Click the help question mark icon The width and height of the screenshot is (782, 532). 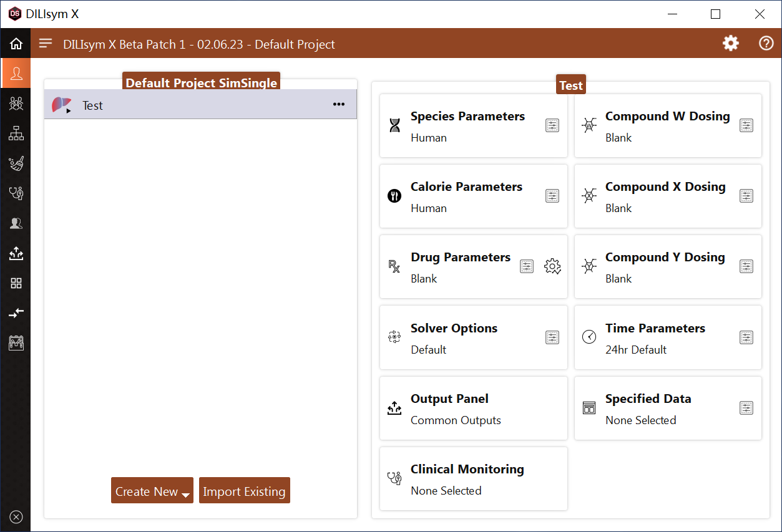(x=766, y=44)
